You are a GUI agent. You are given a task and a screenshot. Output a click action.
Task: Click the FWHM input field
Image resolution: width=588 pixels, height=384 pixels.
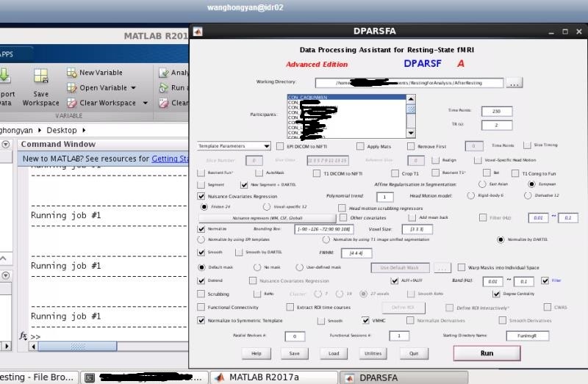tap(356, 253)
